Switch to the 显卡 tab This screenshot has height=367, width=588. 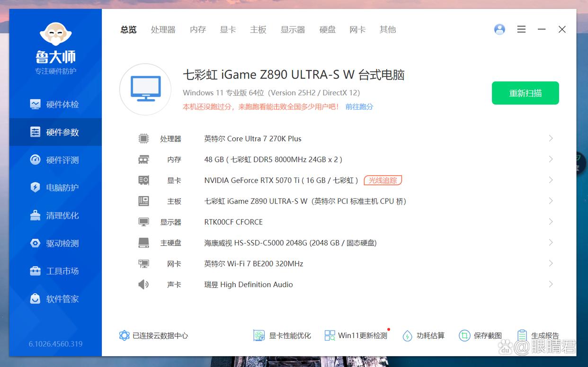[228, 29]
